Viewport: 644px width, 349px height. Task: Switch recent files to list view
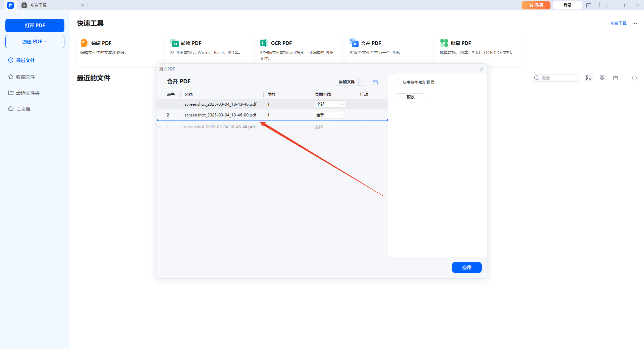pyautogui.click(x=589, y=78)
